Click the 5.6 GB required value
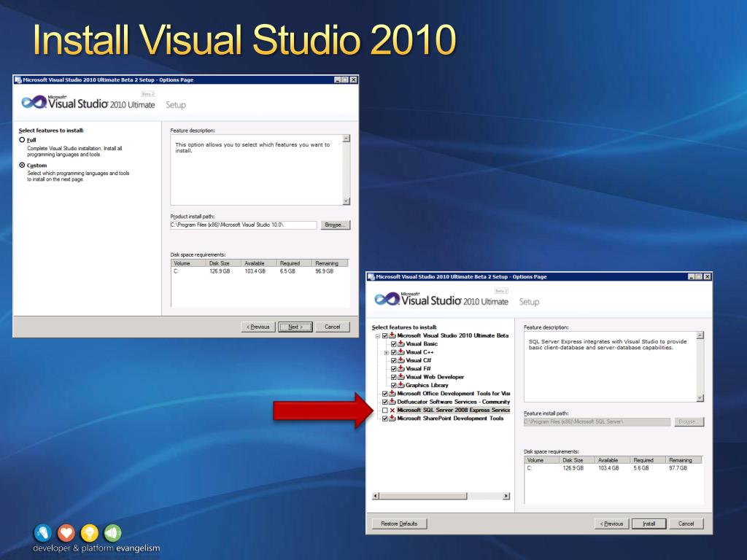 pyautogui.click(x=640, y=468)
